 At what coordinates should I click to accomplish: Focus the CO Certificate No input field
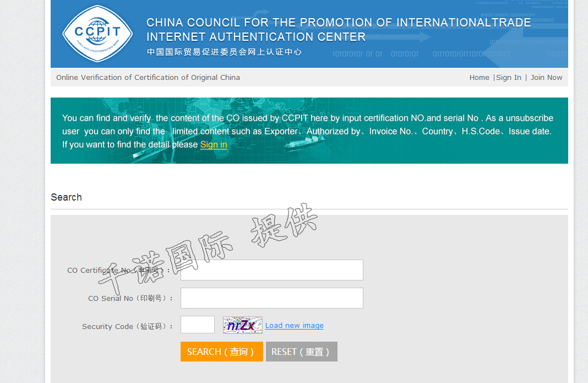tap(271, 270)
